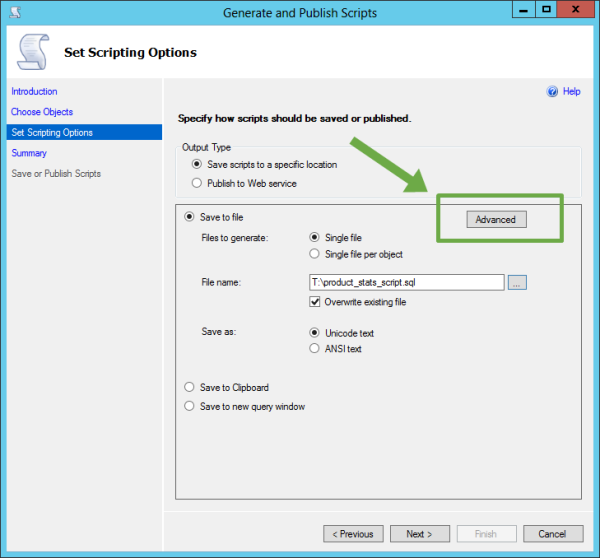
Task: Select 'Save scripts to a specific location'
Action: (196, 165)
